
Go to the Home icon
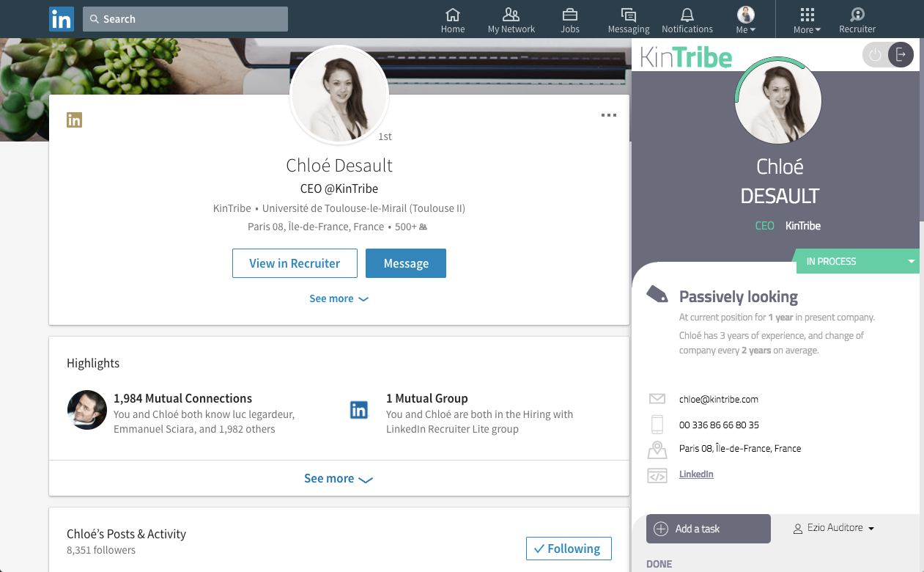coord(453,15)
